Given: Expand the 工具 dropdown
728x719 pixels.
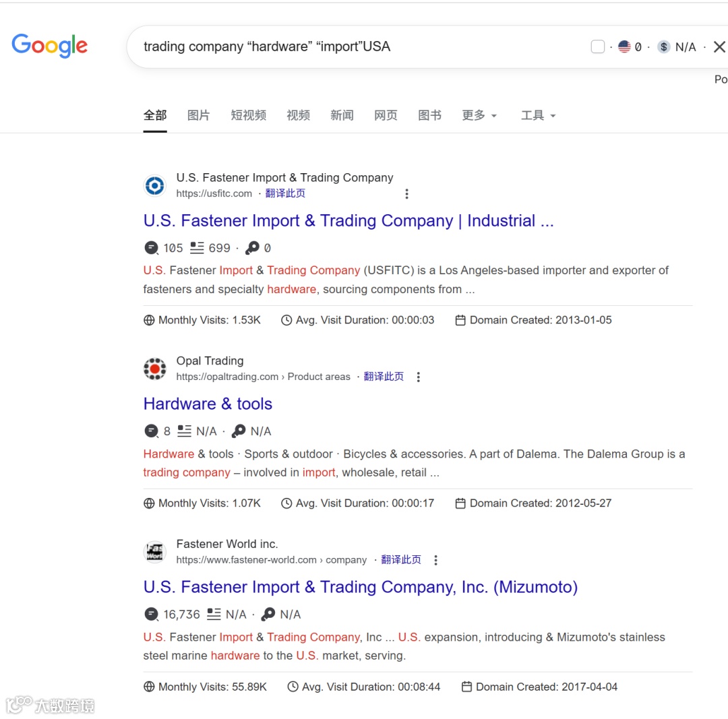Looking at the screenshot, I should pyautogui.click(x=538, y=115).
